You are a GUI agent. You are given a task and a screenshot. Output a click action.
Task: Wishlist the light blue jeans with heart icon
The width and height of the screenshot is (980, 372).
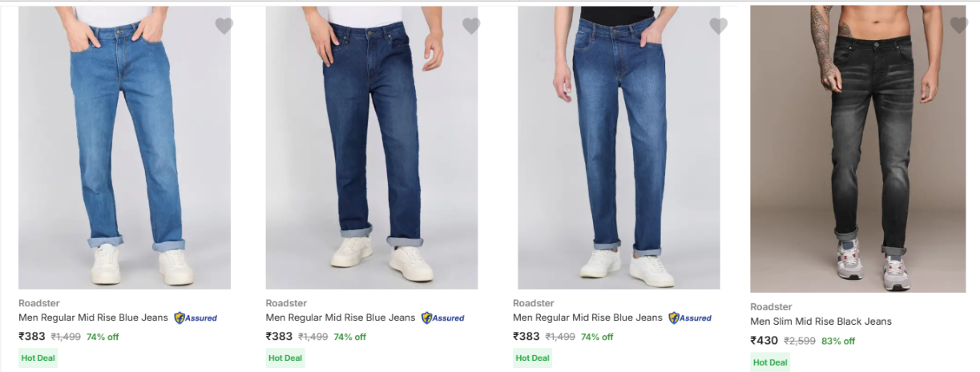(x=224, y=26)
